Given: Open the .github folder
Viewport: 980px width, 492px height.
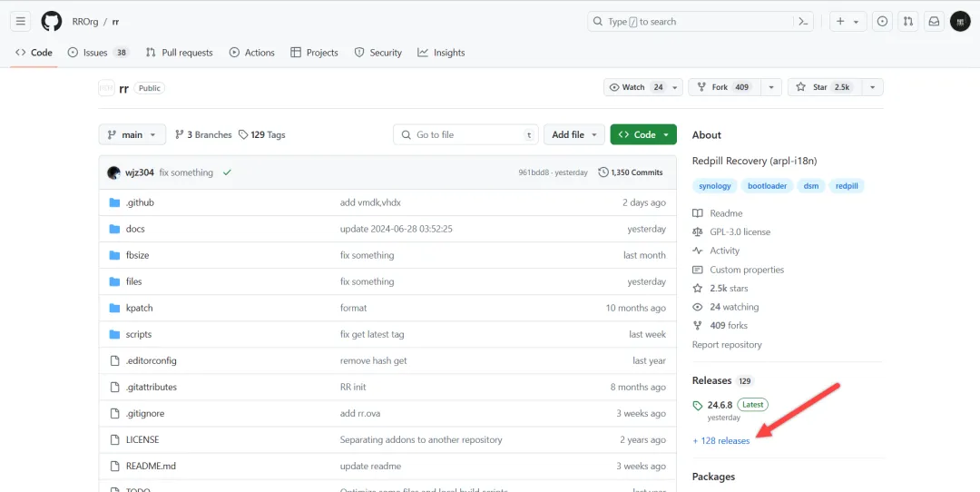Looking at the screenshot, I should pyautogui.click(x=140, y=202).
